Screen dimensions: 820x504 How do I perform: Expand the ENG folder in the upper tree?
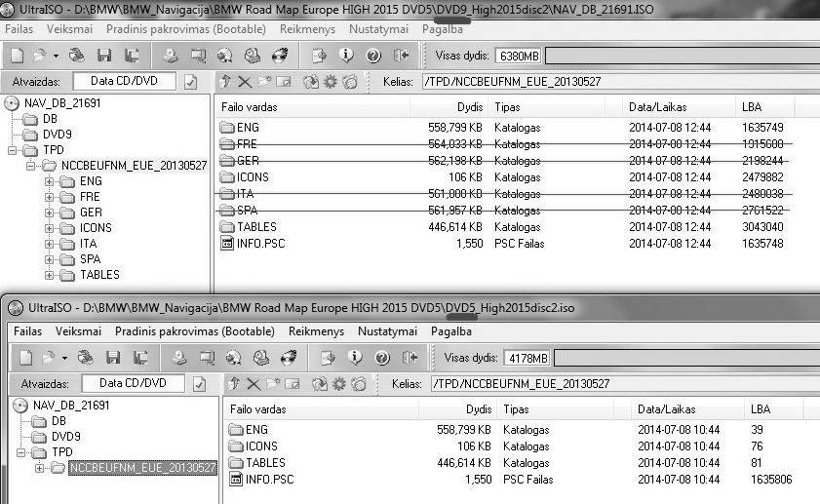49,181
